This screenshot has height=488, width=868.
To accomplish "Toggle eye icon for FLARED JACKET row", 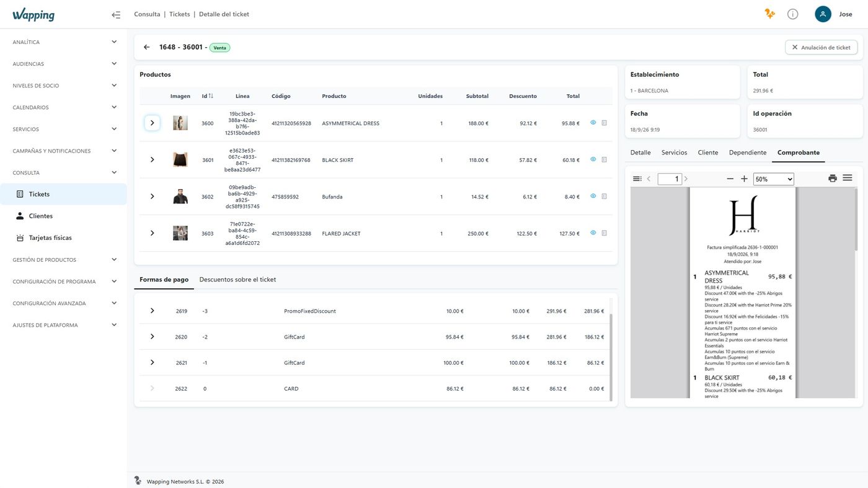I will point(593,233).
